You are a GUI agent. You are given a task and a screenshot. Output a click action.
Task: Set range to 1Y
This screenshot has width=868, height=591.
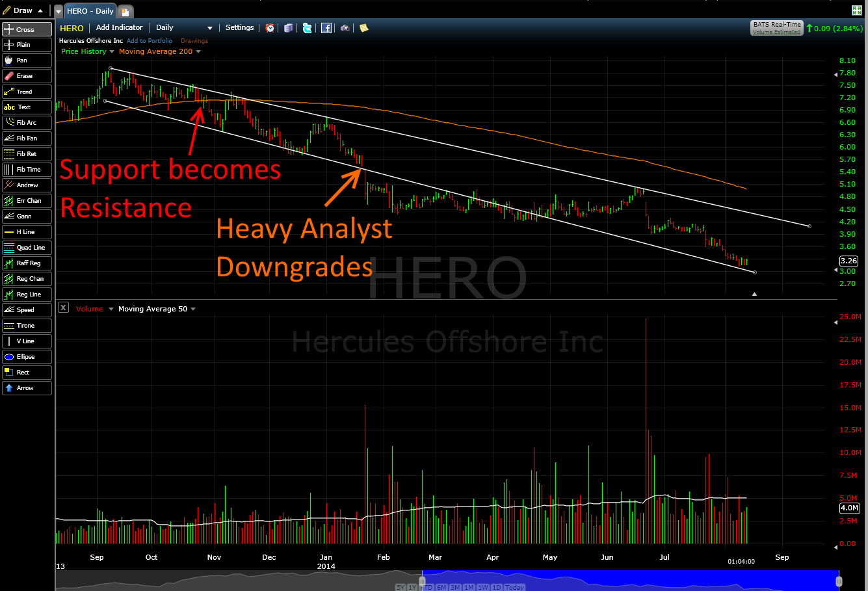[x=412, y=587]
